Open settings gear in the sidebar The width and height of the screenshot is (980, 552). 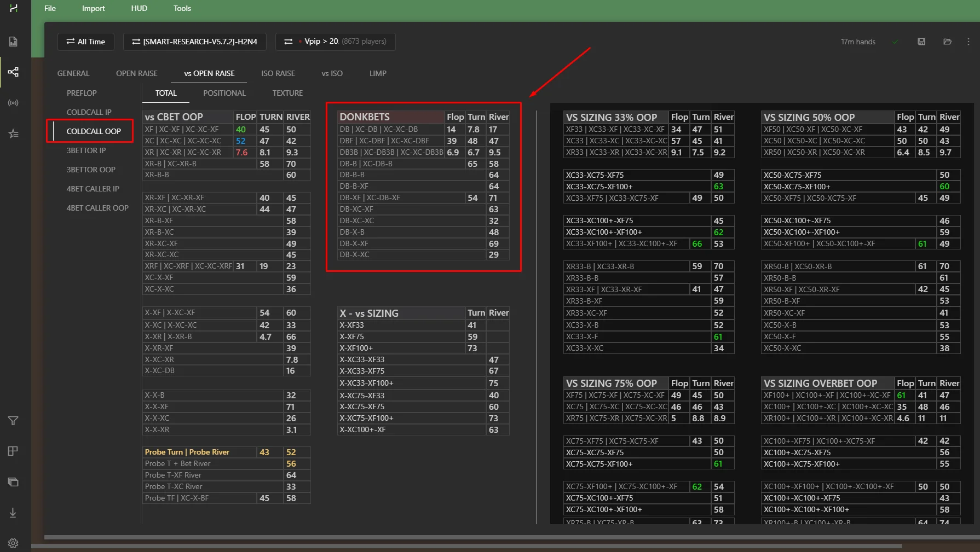pos(13,543)
